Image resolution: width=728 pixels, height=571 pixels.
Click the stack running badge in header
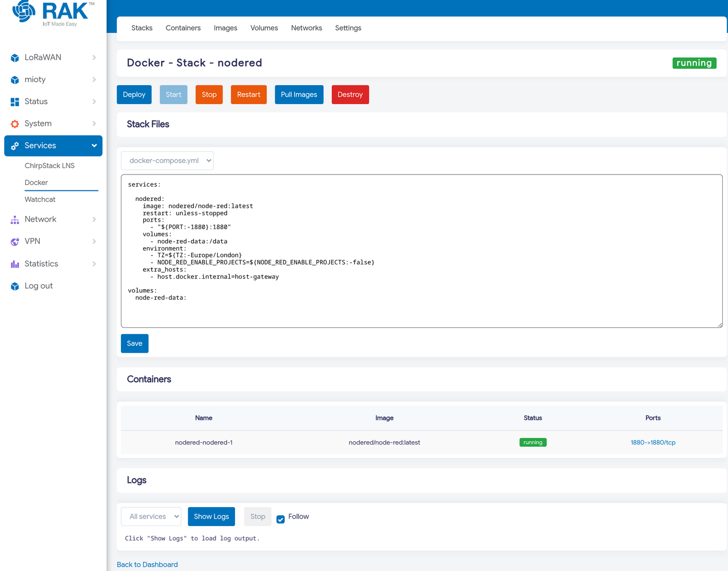click(694, 63)
